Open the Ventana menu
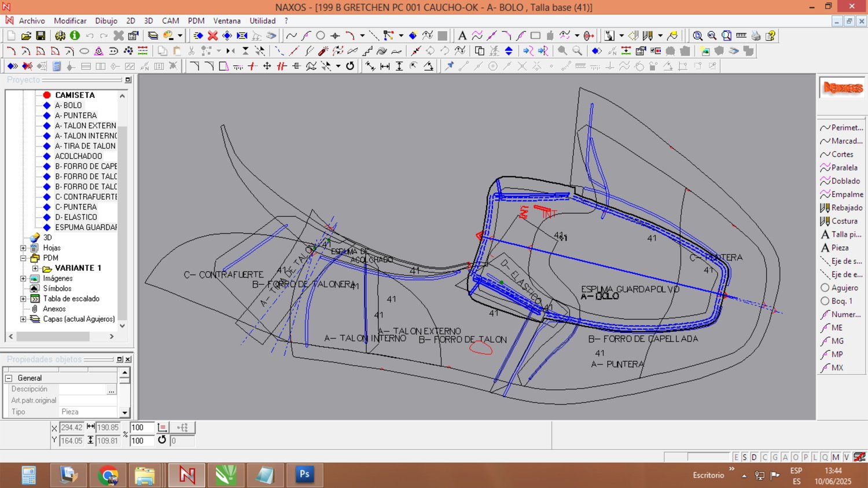Screen dimensions: 868x488 227,21
